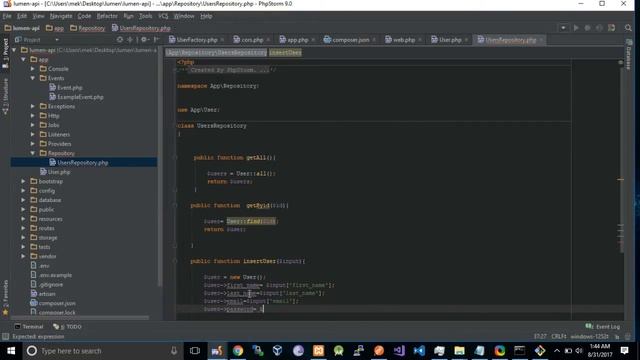The width and height of the screenshot is (640, 360).
Task: Open the VCS menu
Action: point(163,16)
